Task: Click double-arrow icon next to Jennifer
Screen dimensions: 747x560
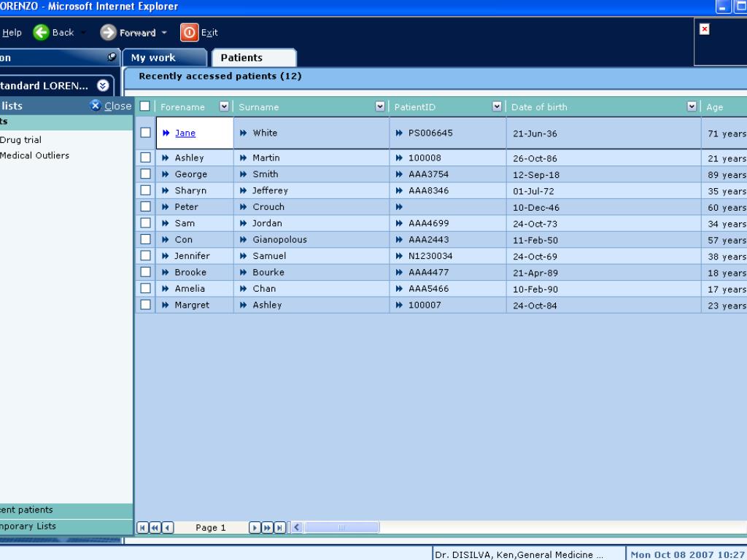Action: pos(166,256)
